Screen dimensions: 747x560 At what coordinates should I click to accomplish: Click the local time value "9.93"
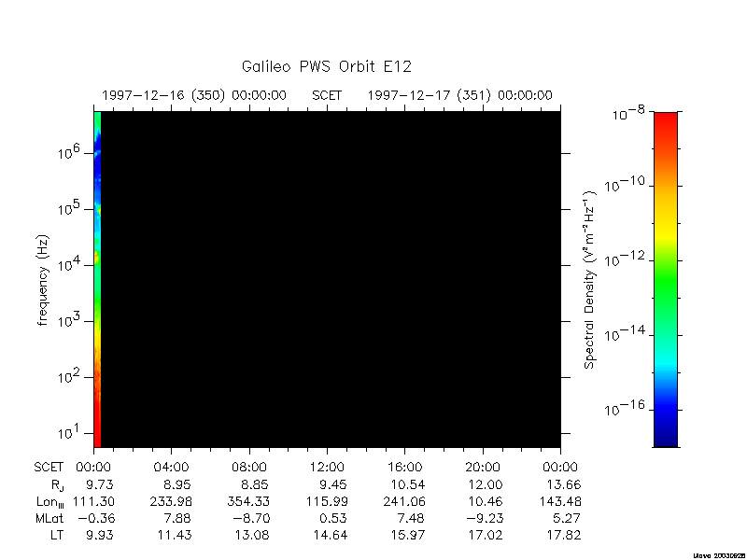(100, 535)
